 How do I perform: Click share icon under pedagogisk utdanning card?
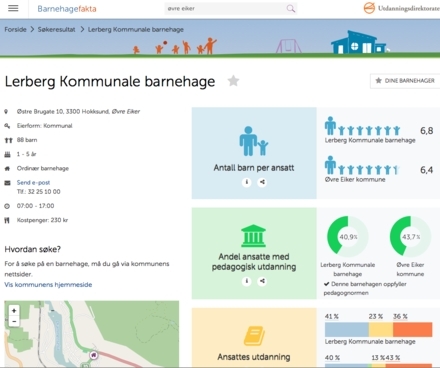(262, 281)
